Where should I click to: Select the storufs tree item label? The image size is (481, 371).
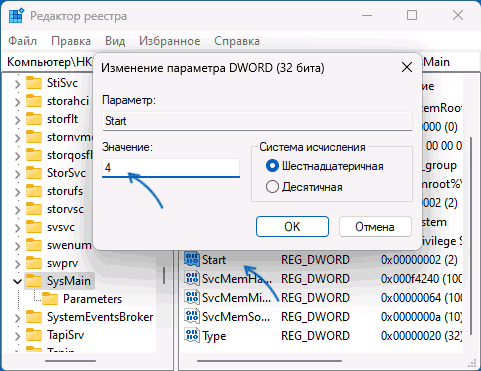pyautogui.click(x=65, y=191)
